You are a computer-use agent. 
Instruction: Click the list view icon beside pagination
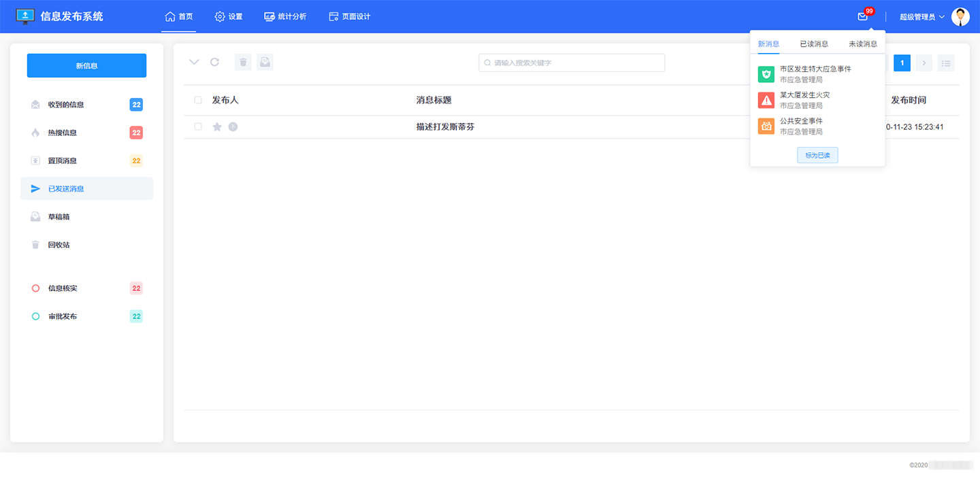pyautogui.click(x=945, y=63)
